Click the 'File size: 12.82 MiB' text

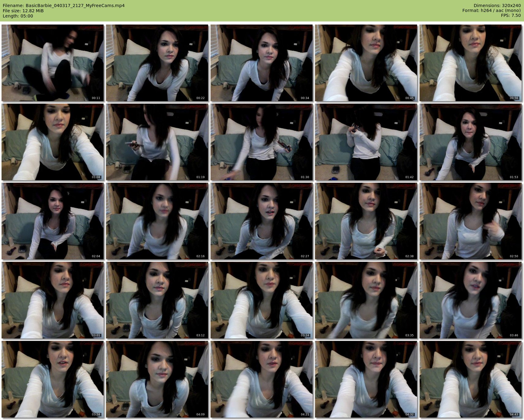click(x=23, y=11)
